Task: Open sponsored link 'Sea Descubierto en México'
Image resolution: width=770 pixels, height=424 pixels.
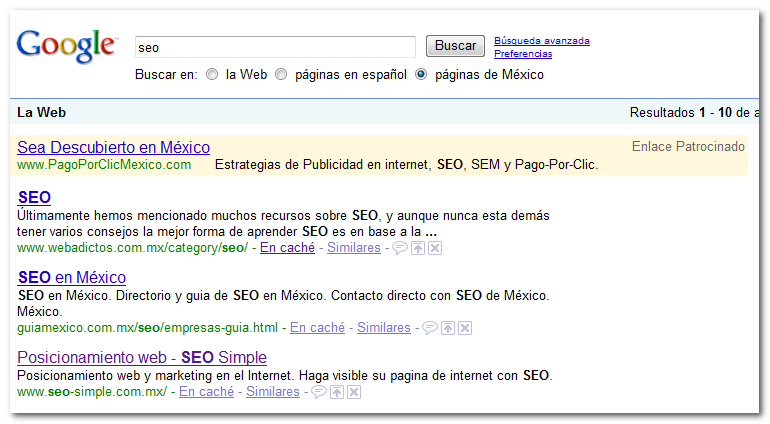Action: coord(113,147)
